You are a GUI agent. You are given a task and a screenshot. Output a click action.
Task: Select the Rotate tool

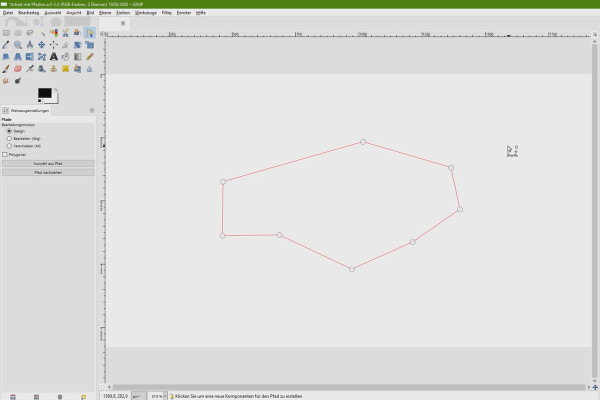(x=77, y=45)
